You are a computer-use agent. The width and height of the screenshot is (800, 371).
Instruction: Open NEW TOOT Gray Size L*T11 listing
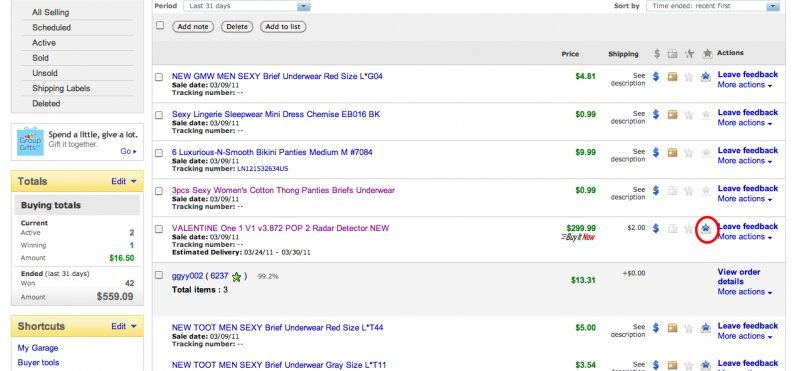(x=279, y=365)
